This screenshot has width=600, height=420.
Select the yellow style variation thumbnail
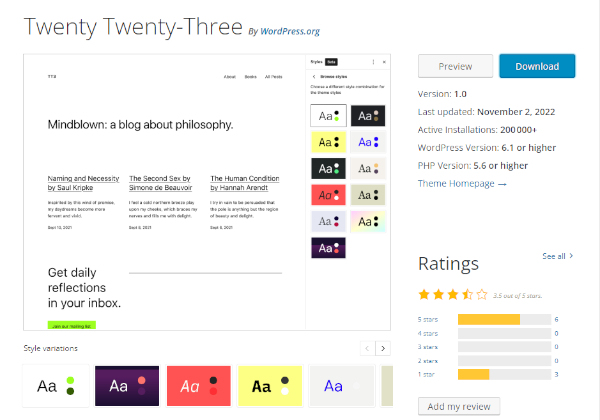(270, 385)
